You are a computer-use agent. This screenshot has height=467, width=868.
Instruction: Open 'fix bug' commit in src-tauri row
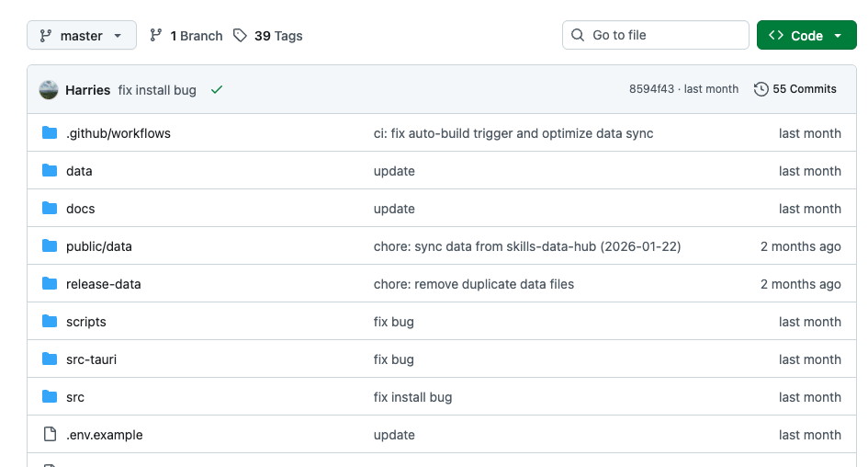[394, 359]
